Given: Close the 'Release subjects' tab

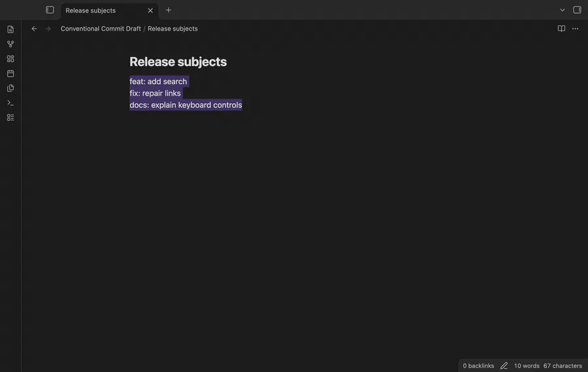Looking at the screenshot, I should (150, 10).
